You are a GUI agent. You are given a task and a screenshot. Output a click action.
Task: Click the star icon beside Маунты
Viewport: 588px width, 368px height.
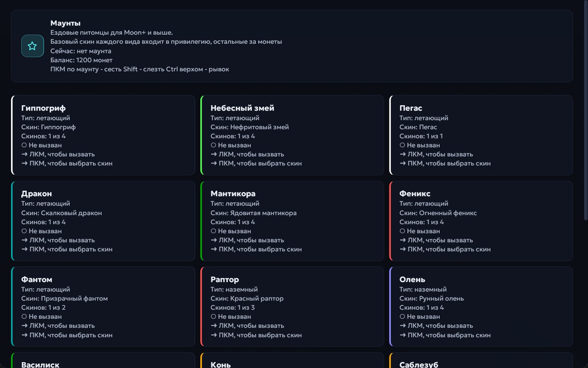click(32, 46)
